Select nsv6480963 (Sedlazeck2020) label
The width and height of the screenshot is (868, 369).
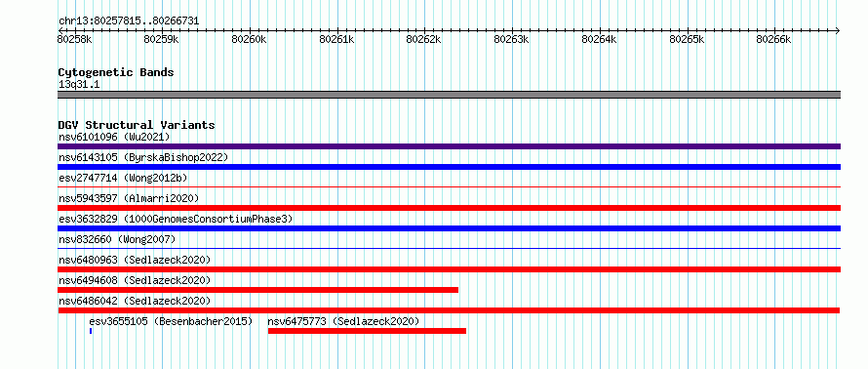tap(135, 260)
